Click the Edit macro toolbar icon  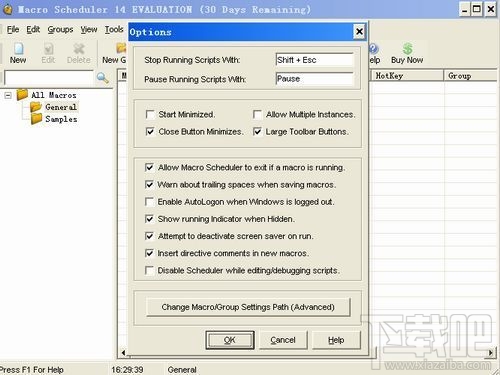pyautogui.click(x=49, y=49)
